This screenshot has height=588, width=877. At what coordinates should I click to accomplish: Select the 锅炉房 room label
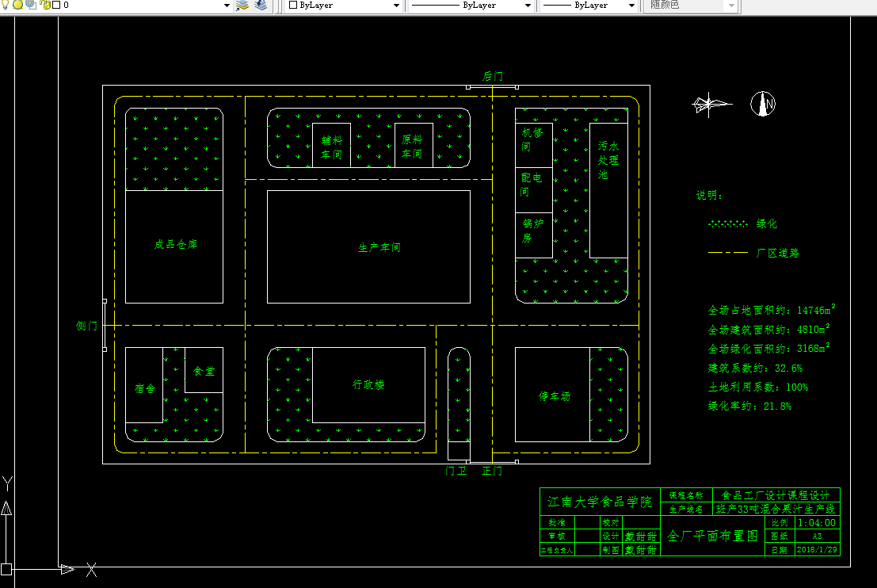533,231
